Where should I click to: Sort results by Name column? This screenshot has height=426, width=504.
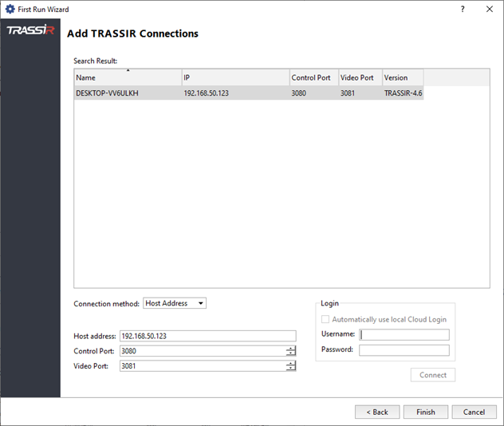click(128, 77)
